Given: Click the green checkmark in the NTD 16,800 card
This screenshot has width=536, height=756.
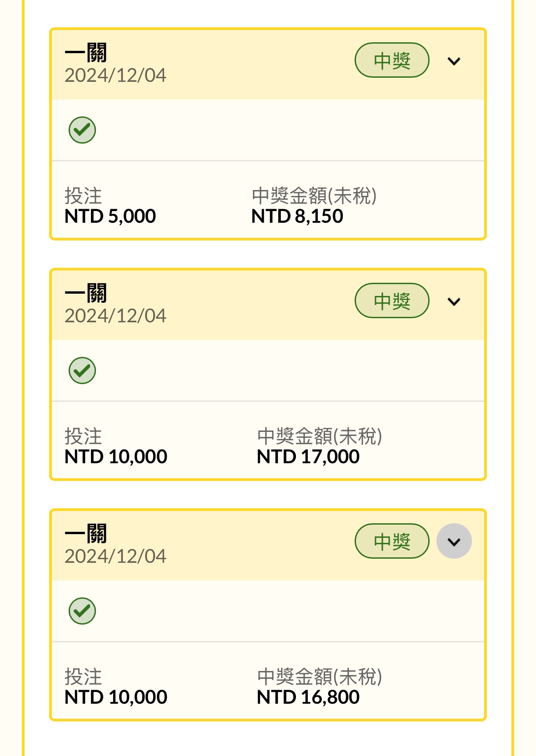Looking at the screenshot, I should [x=82, y=611].
